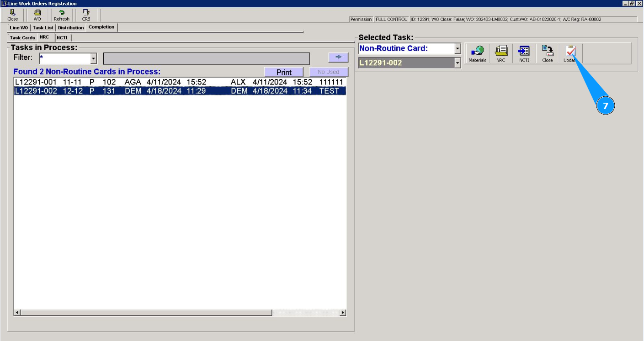
Task: Select the L12291-002 row in the list
Action: click(x=180, y=91)
